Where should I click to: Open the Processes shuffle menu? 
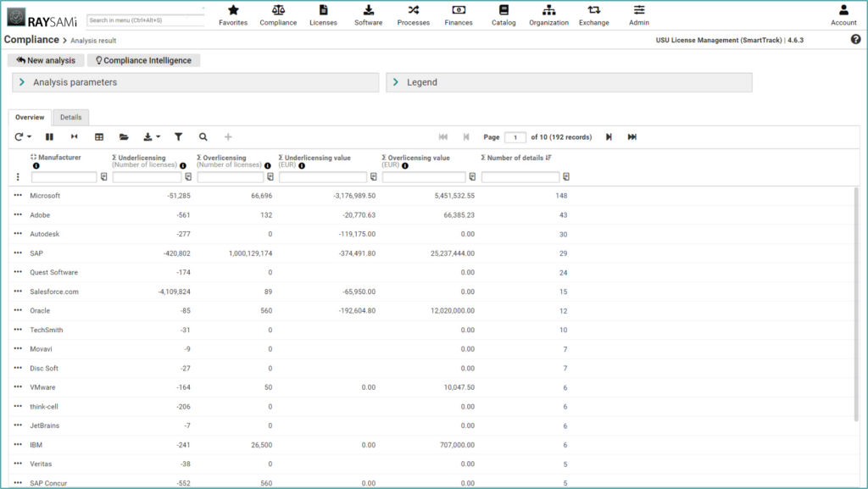pyautogui.click(x=414, y=15)
